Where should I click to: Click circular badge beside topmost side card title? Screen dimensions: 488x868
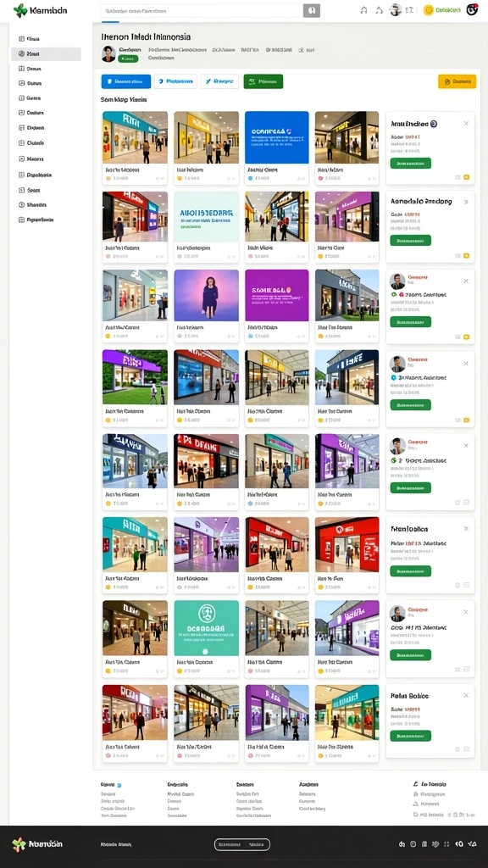point(433,124)
